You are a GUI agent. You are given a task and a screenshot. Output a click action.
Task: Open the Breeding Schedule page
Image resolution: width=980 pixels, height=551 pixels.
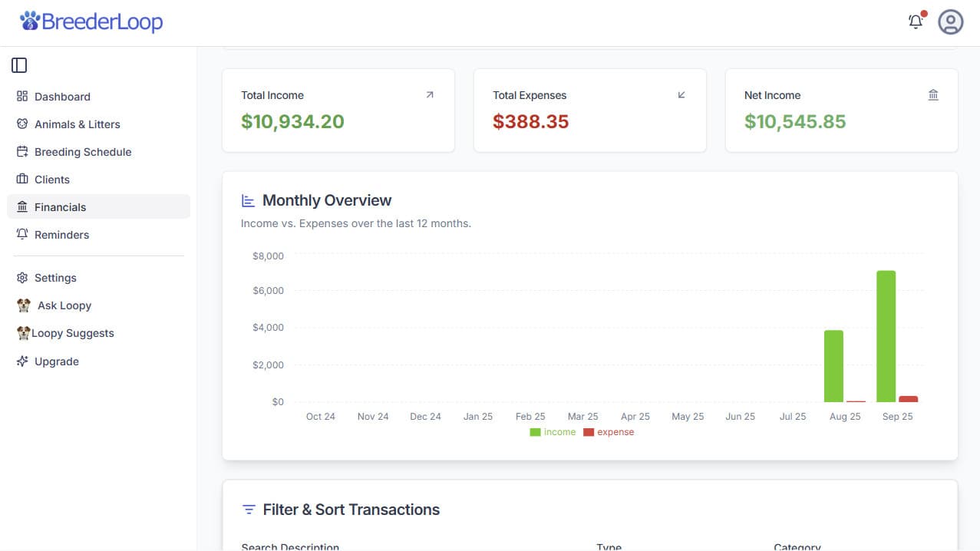pos(83,152)
